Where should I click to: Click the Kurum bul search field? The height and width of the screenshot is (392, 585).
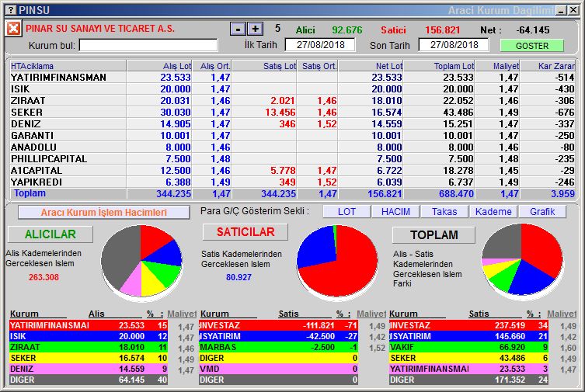148,46
